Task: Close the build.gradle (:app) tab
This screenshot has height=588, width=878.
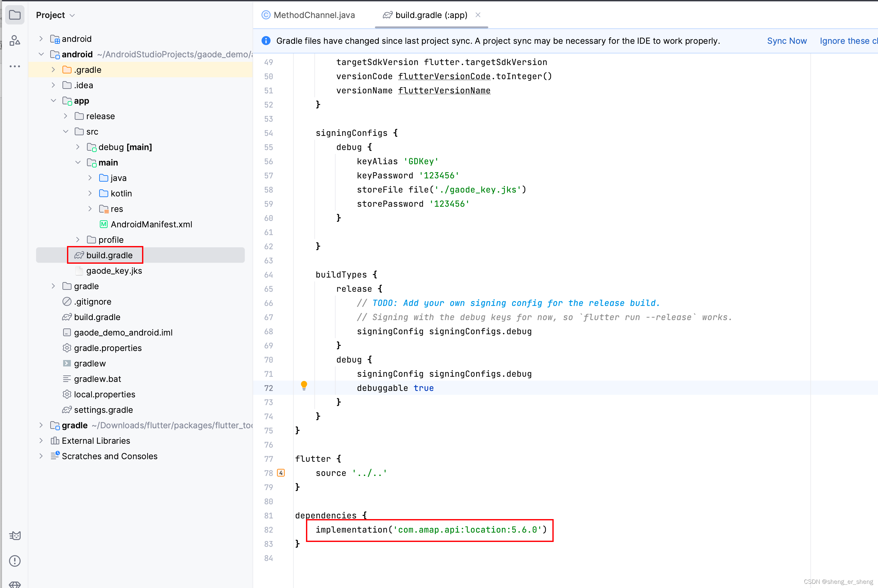Action: [478, 15]
